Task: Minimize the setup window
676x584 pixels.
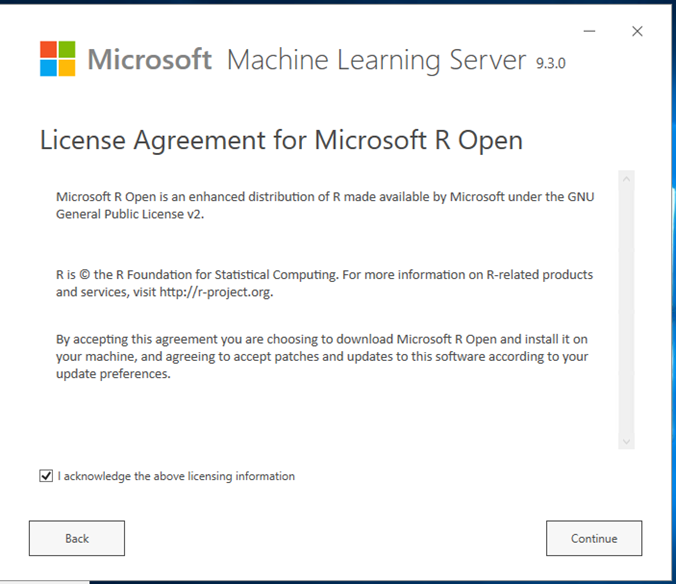Action: 596,31
